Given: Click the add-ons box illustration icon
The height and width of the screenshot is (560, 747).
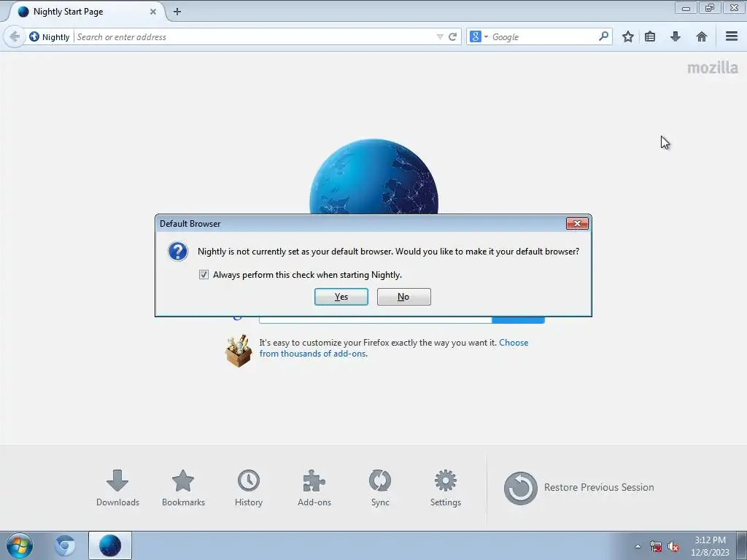Looking at the screenshot, I should (239, 351).
